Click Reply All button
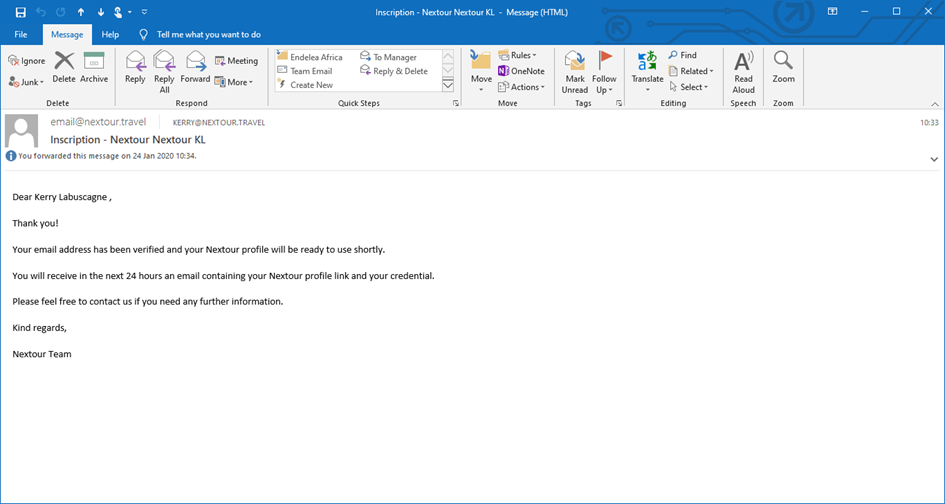 click(164, 72)
